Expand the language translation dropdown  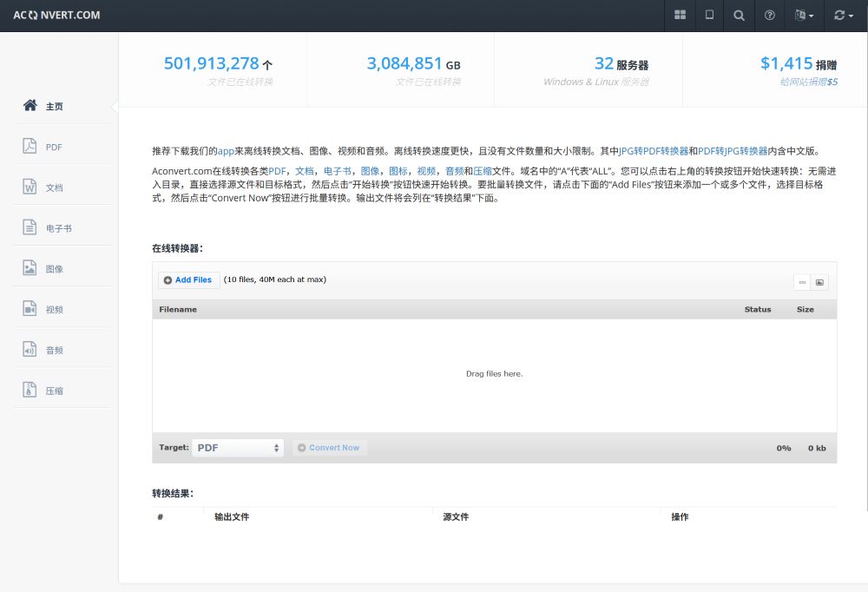pyautogui.click(x=804, y=16)
